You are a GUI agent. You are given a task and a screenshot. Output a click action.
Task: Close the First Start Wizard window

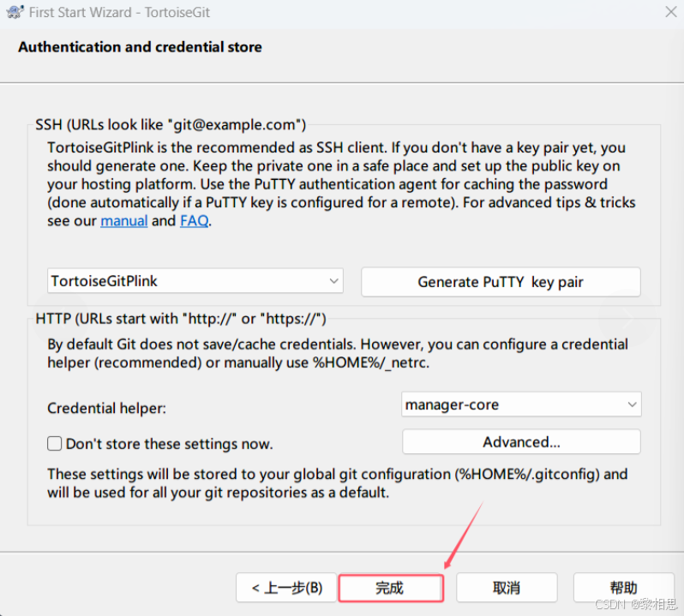(x=671, y=12)
